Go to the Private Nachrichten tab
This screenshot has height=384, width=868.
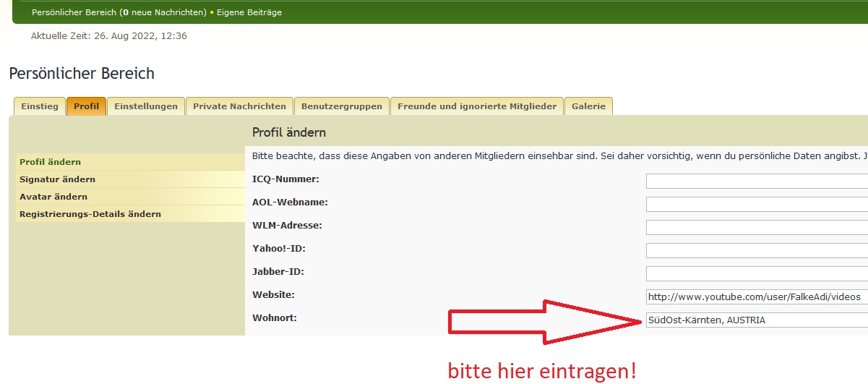(239, 106)
